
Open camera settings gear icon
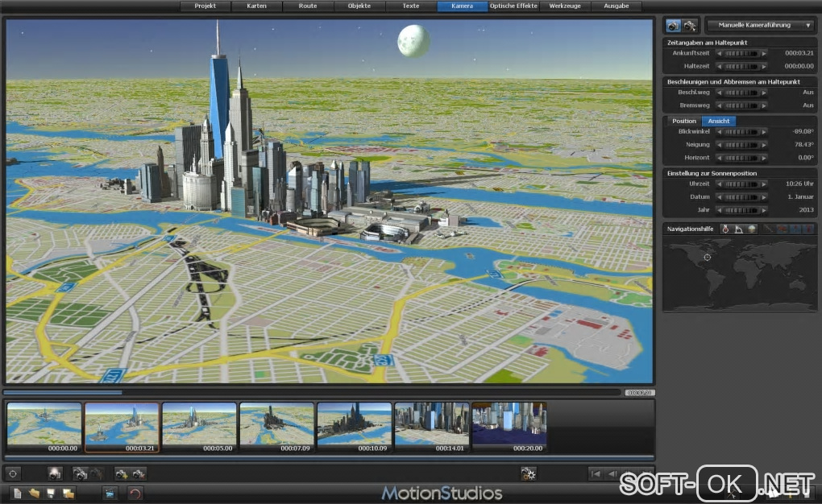528,474
